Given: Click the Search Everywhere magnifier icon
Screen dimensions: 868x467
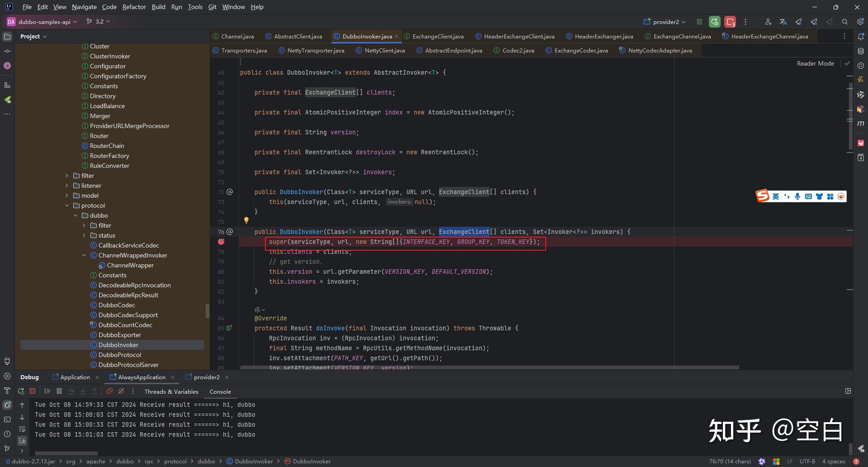Looking at the screenshot, I should point(844,22).
